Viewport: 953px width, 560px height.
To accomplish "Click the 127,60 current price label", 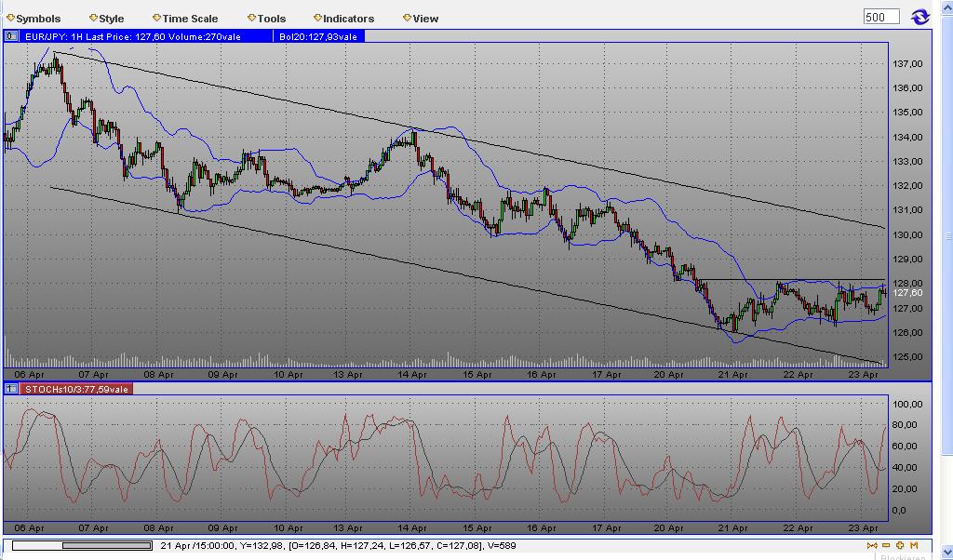I will 907,293.
